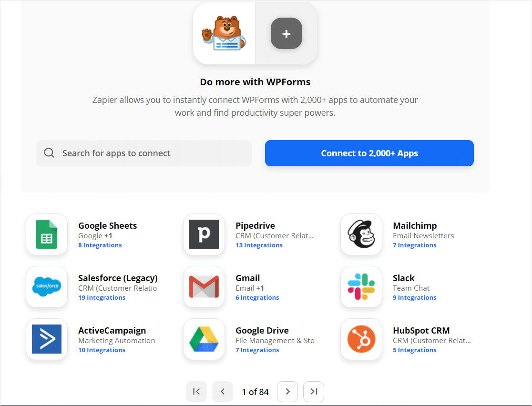
Task: Open ActiveCampaign 10 Integrations link
Action: click(x=102, y=350)
